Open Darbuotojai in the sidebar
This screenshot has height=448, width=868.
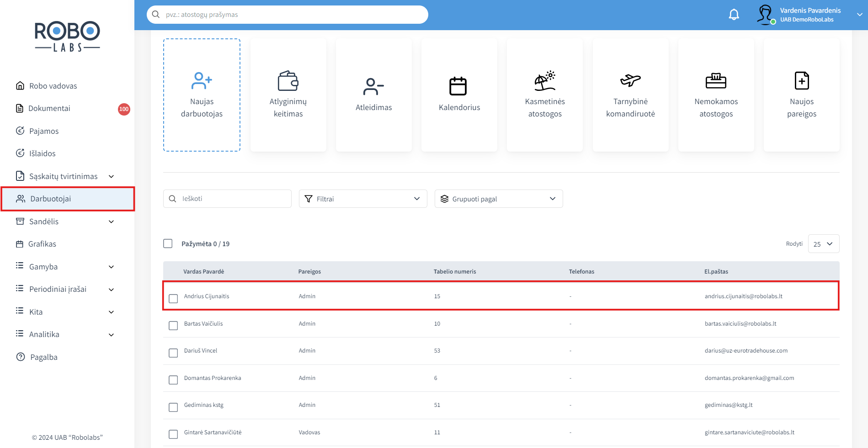[68, 199]
